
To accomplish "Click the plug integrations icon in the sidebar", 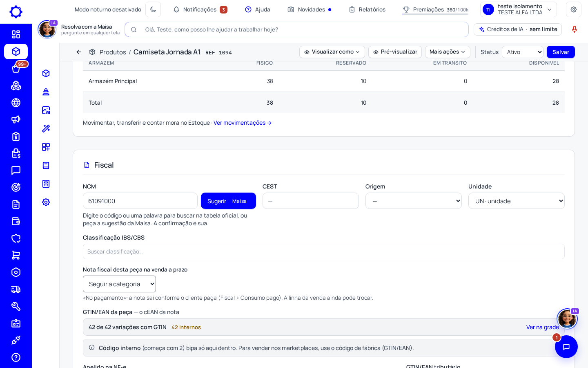I will 16,340.
